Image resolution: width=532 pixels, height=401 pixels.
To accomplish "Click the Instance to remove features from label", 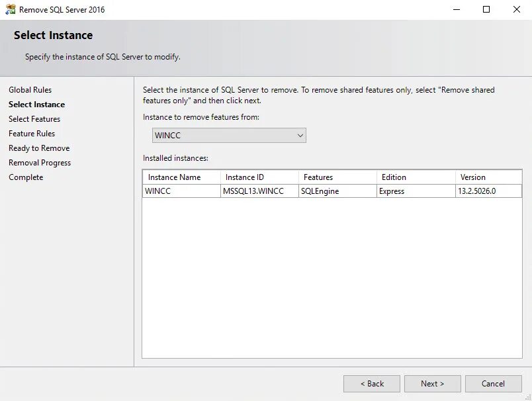I will 201,117.
